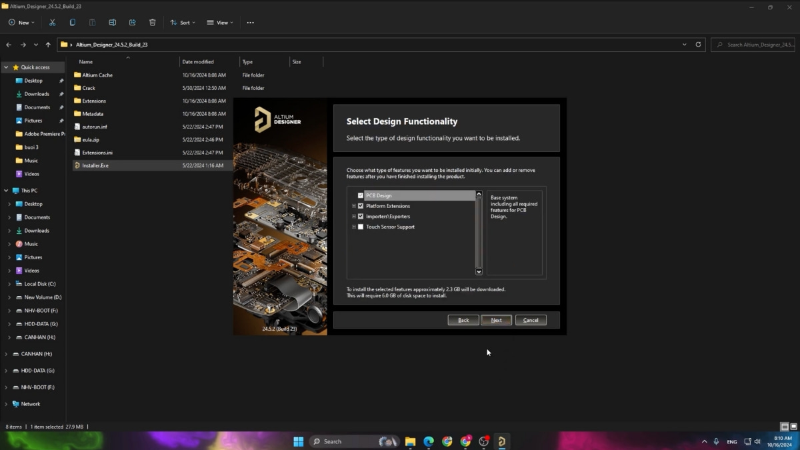Image resolution: width=800 pixels, height=450 pixels.
Task: Click the feature list vertical scrollbar track
Action: pos(479,233)
